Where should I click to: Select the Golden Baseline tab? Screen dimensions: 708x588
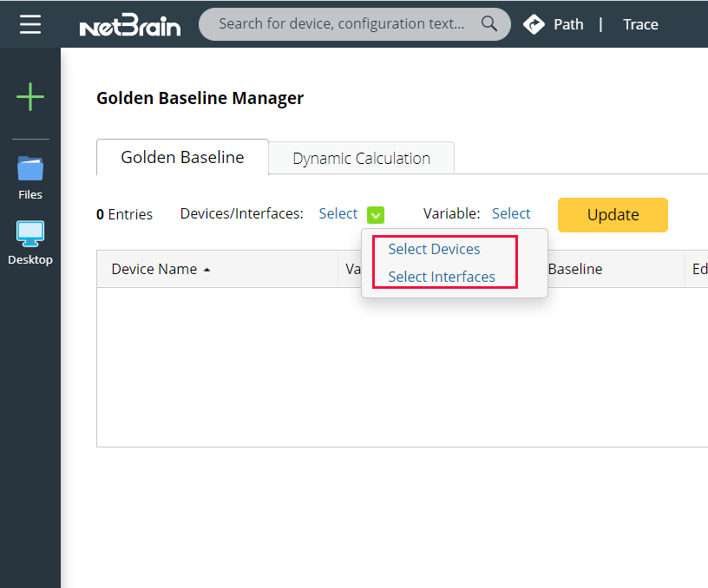coord(182,157)
